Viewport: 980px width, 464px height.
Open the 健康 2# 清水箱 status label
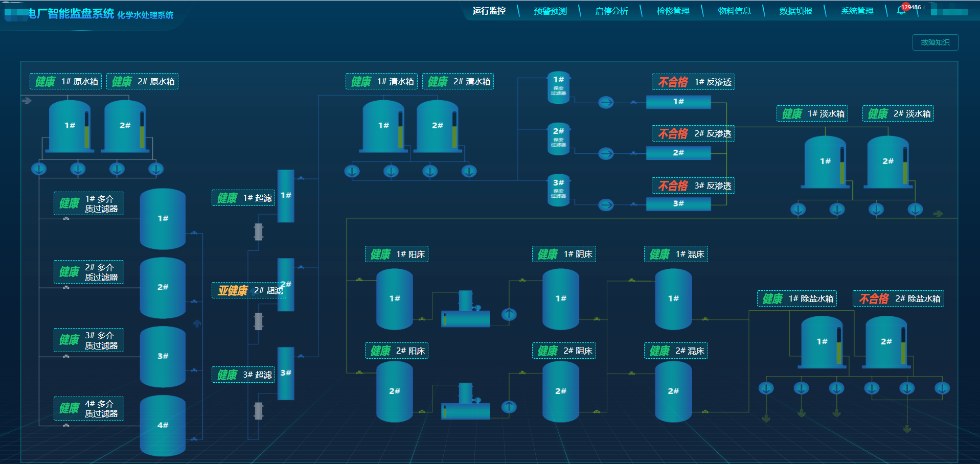pyautogui.click(x=458, y=81)
